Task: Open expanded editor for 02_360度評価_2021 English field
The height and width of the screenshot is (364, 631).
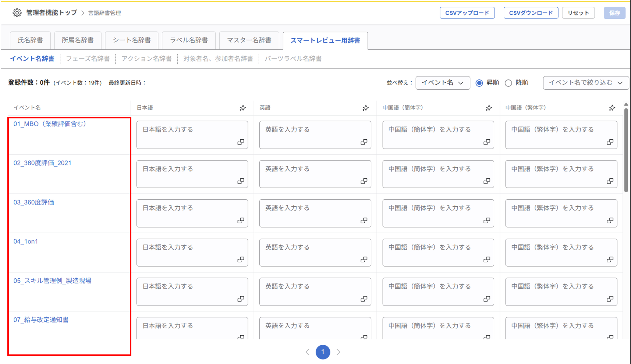Action: click(x=364, y=181)
